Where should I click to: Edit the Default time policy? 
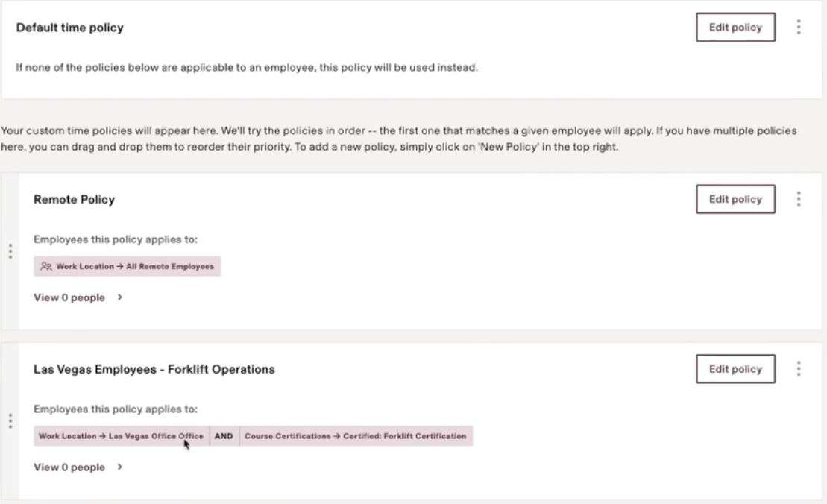point(735,28)
